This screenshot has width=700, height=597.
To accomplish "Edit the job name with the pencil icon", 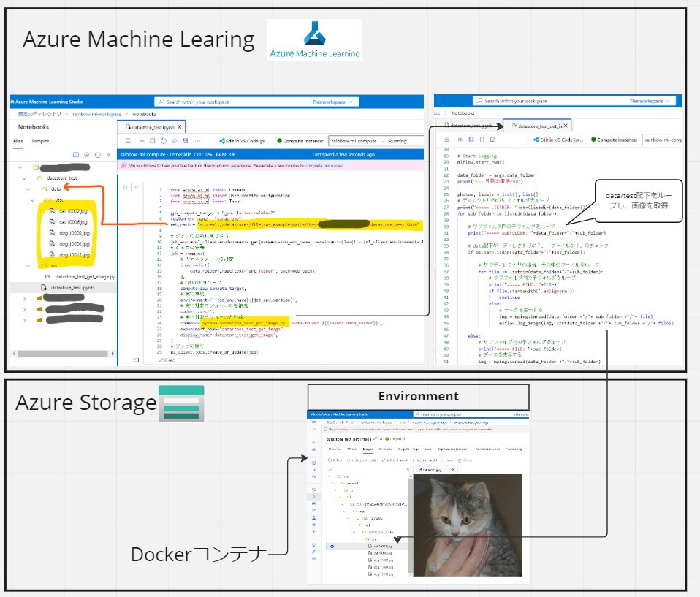I will tap(376, 438).
